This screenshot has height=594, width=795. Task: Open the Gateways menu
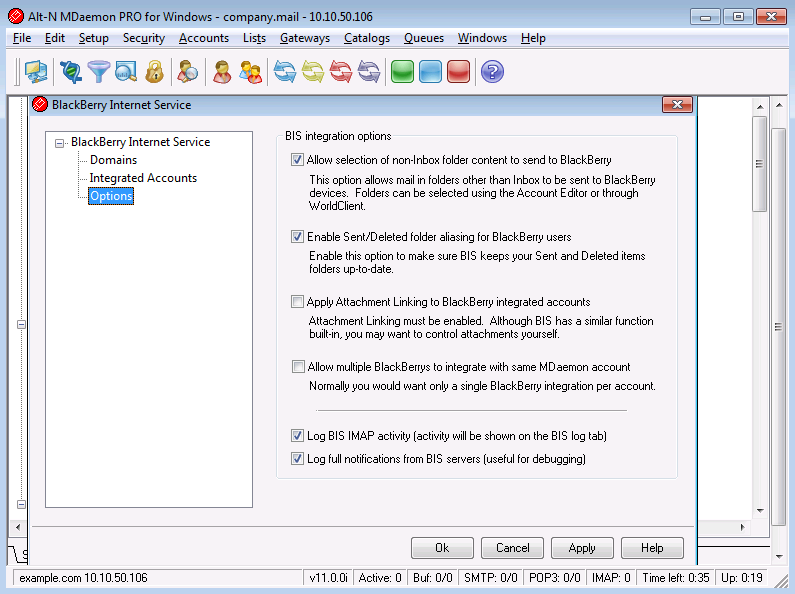(x=305, y=38)
